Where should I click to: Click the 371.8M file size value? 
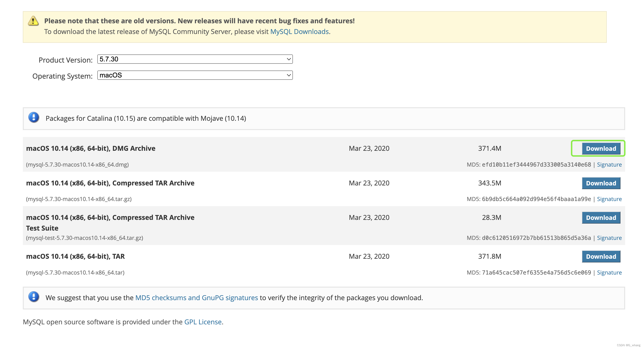click(489, 256)
